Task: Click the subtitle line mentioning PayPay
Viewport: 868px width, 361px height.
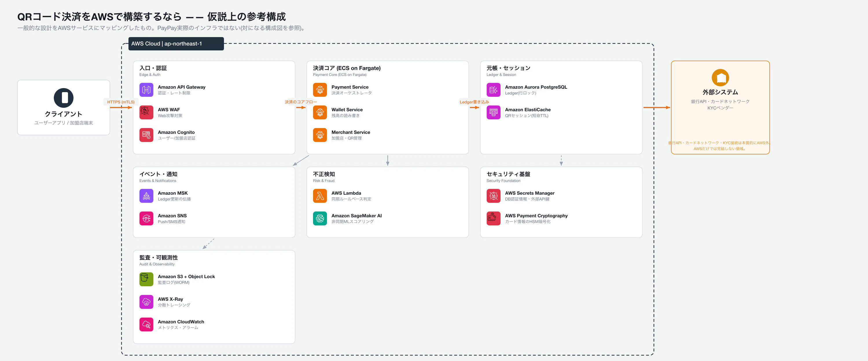Action: pos(162,28)
